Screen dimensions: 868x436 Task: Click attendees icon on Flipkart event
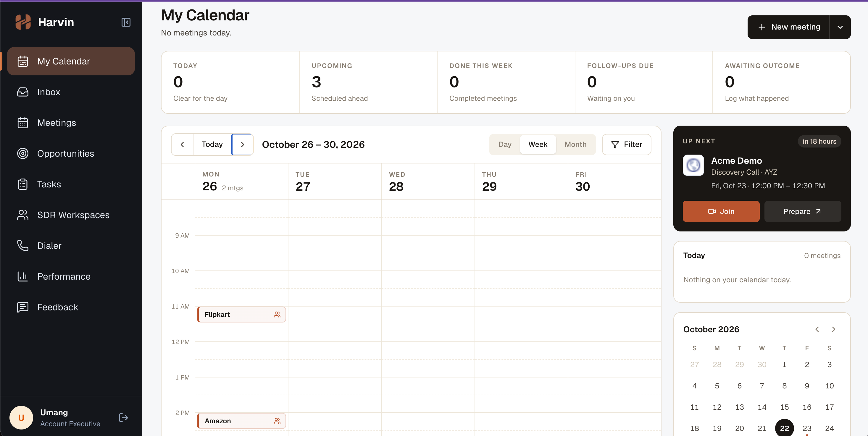tap(277, 315)
